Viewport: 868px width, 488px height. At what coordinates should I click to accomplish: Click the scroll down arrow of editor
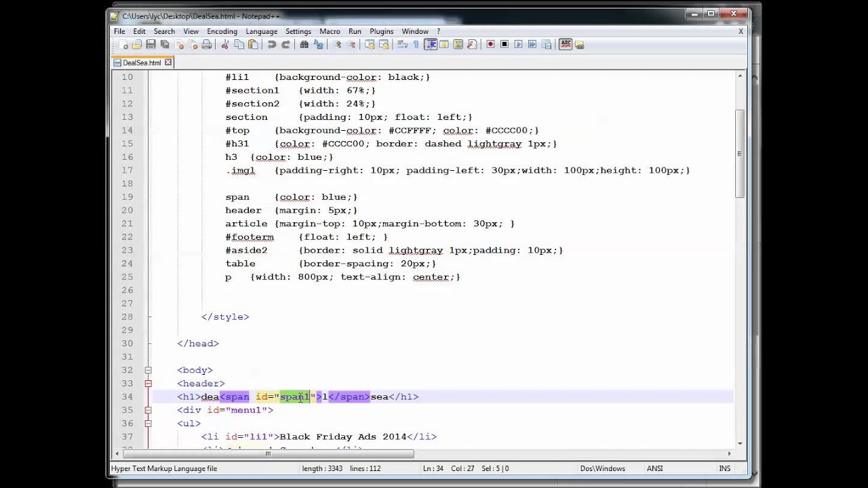(x=739, y=443)
